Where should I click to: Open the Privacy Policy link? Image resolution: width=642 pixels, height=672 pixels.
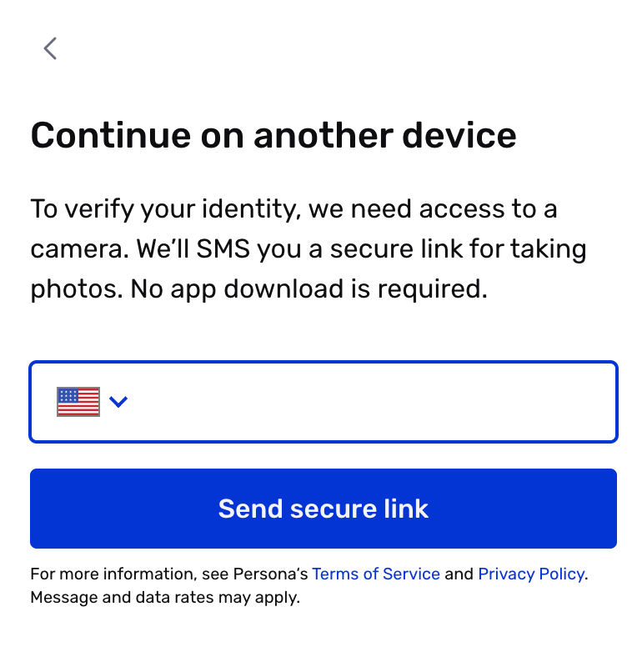point(531,574)
